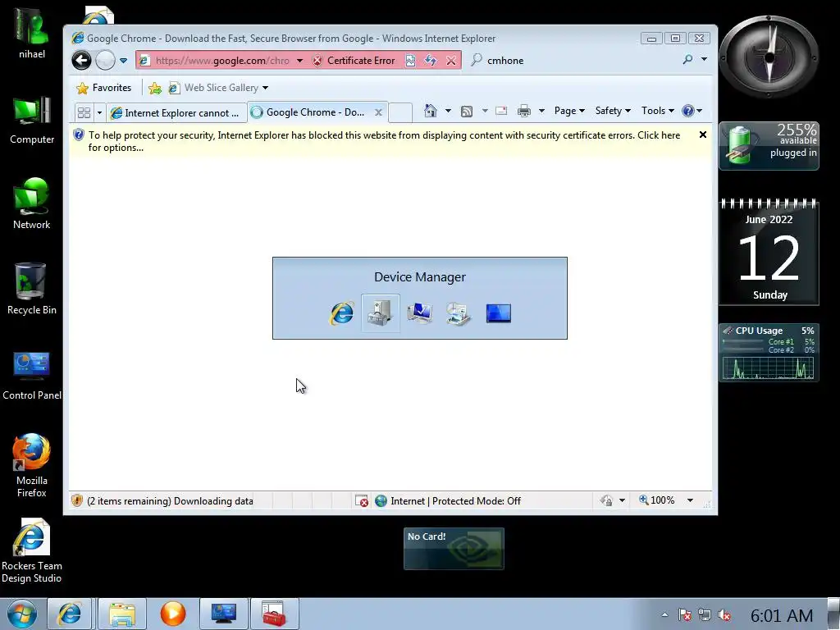Screen dimensions: 840x630
Task: Pick the monitor icon in the task switcher
Action: coord(419,313)
